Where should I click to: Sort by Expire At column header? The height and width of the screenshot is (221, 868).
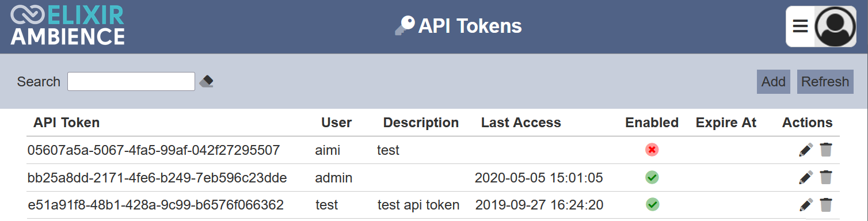tap(726, 123)
